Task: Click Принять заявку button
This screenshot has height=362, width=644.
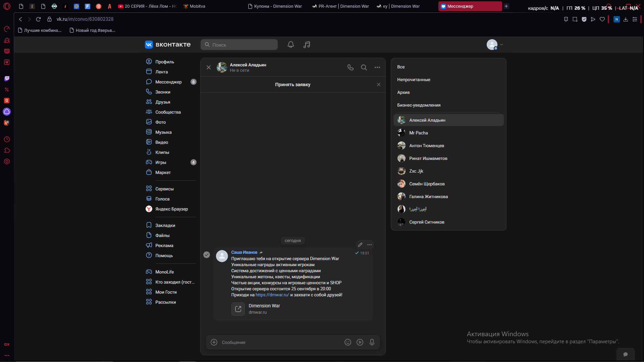Action: 292,84
